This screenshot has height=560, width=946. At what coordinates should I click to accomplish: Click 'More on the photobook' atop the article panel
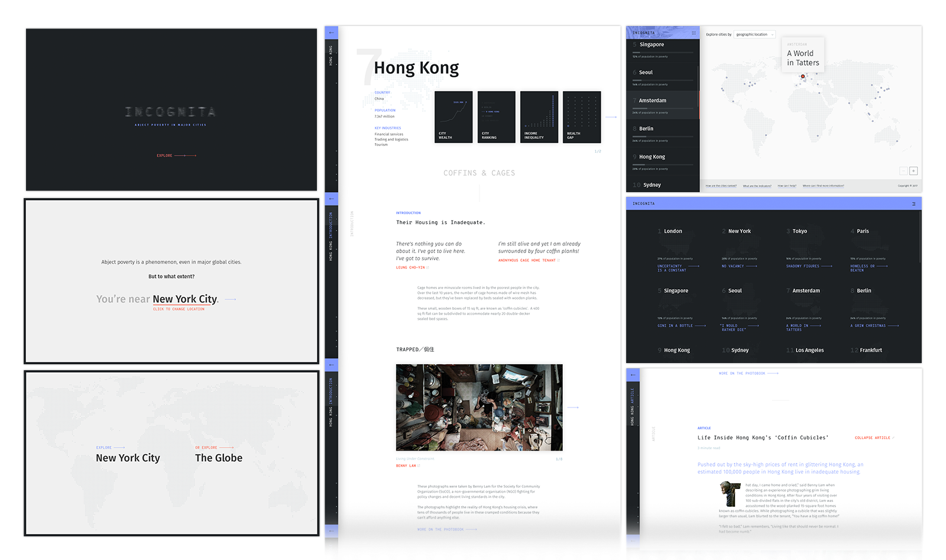tap(749, 373)
